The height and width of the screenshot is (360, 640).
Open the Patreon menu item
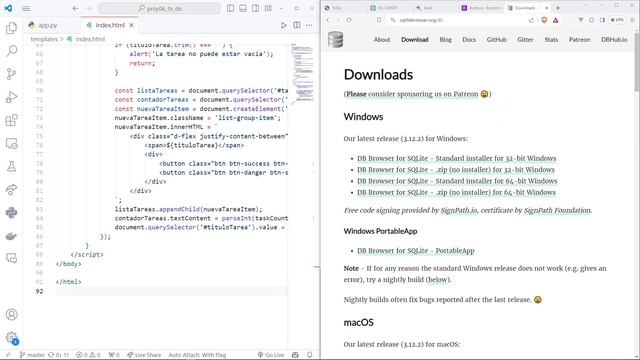point(580,40)
